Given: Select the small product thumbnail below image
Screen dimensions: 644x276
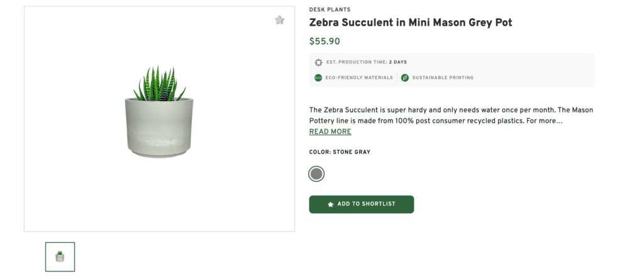Looking at the screenshot, I should (60, 257).
